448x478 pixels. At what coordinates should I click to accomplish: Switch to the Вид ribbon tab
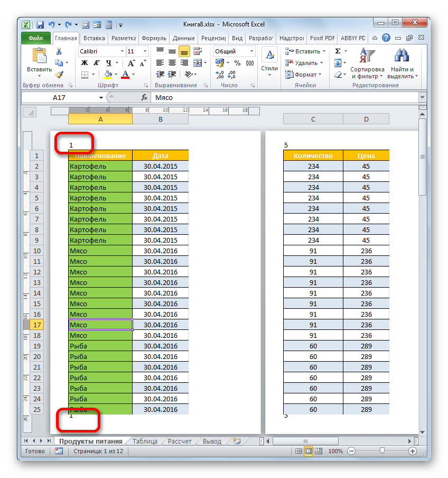237,38
